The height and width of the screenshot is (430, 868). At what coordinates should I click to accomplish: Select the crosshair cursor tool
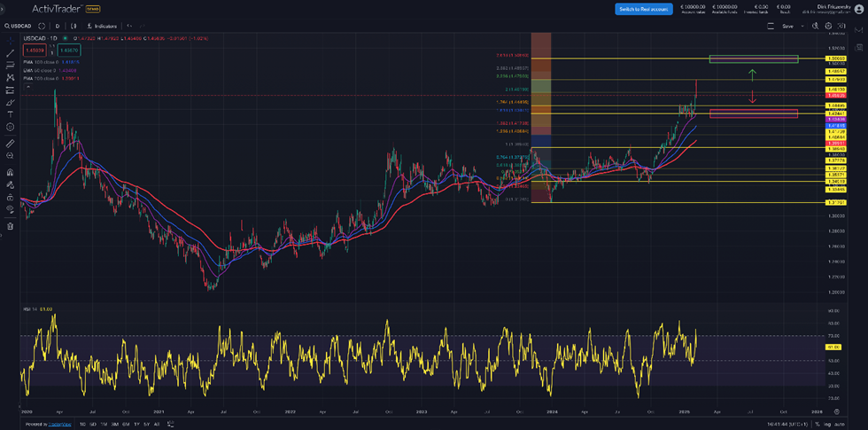pyautogui.click(x=10, y=41)
